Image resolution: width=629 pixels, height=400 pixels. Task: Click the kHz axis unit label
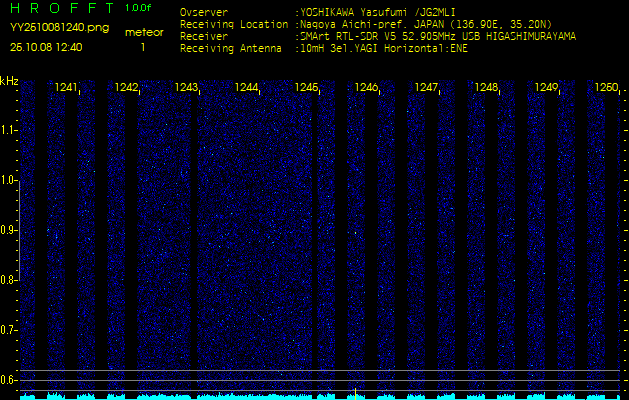pyautogui.click(x=9, y=81)
